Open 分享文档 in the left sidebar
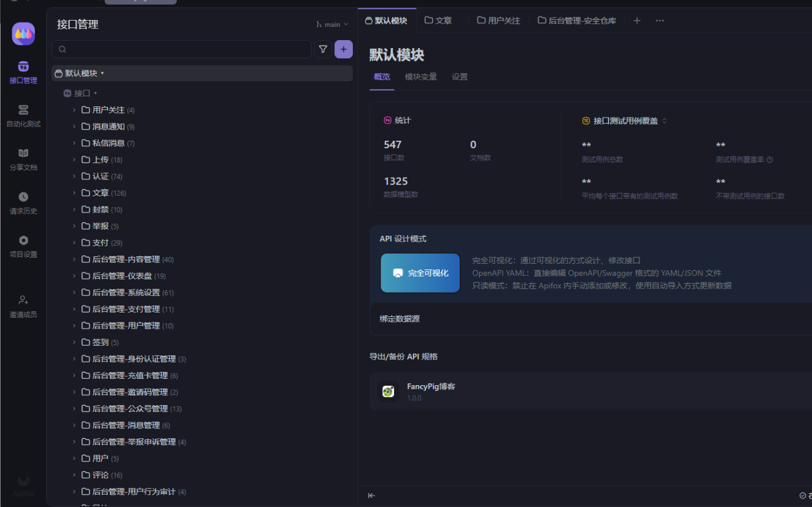Screen dimensions: 812x507 click(23, 159)
